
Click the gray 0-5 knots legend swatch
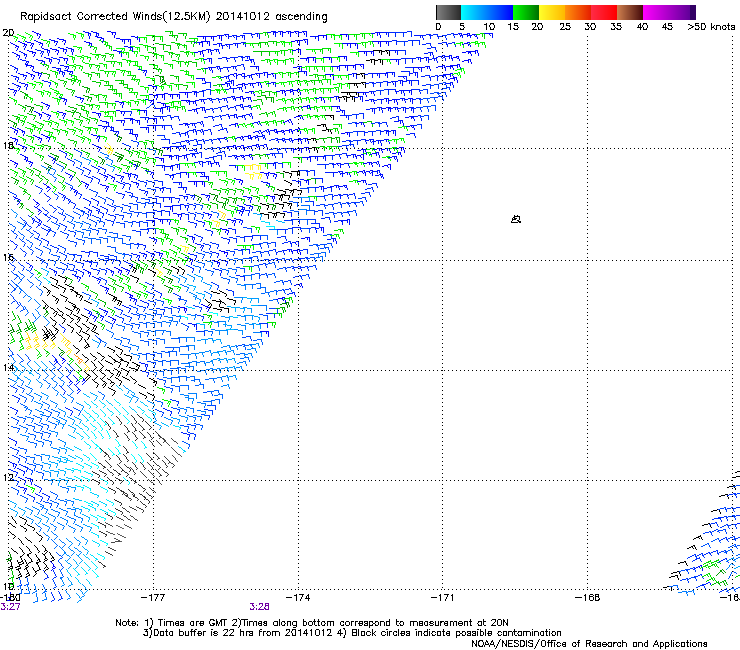coord(448,12)
